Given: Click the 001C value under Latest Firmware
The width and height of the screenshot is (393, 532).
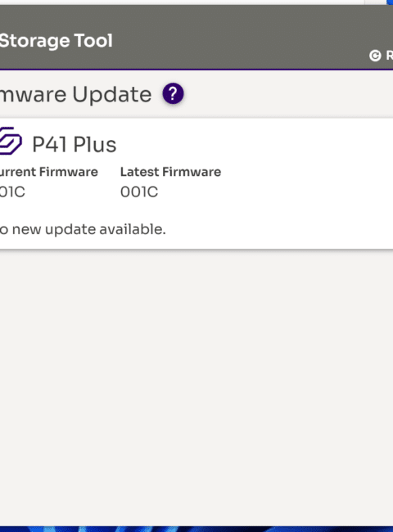Looking at the screenshot, I should (139, 192).
